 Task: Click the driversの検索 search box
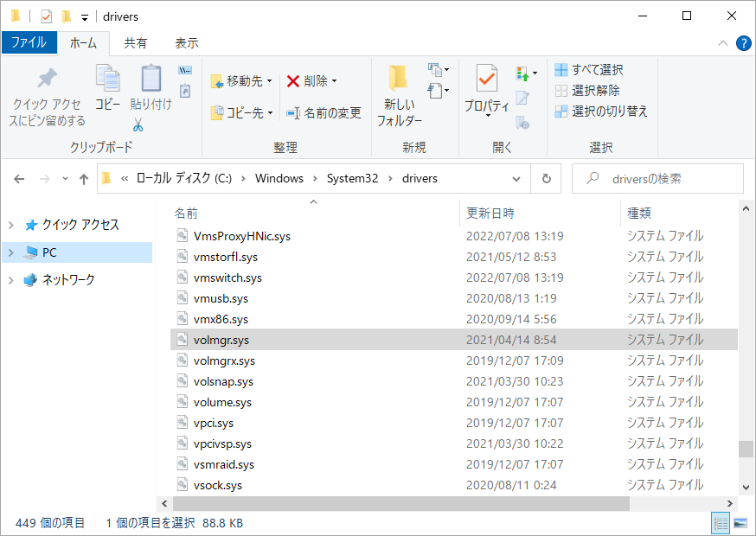pyautogui.click(x=657, y=179)
